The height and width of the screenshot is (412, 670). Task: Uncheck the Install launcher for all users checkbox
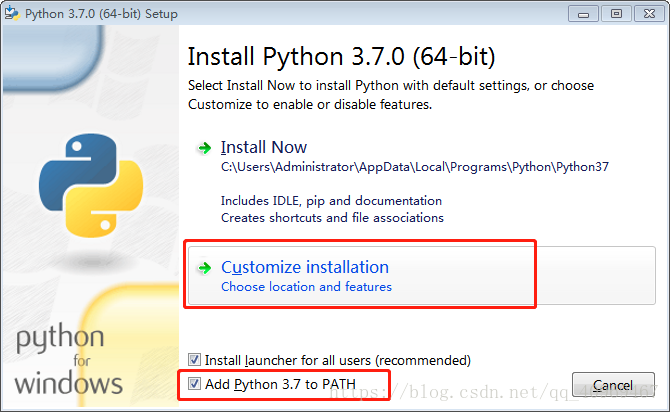(x=195, y=359)
